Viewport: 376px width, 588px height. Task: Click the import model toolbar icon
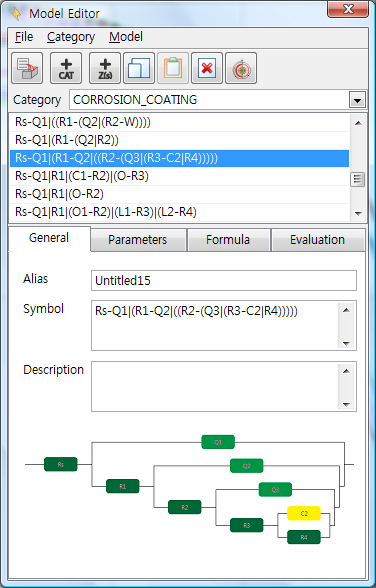coord(27,68)
